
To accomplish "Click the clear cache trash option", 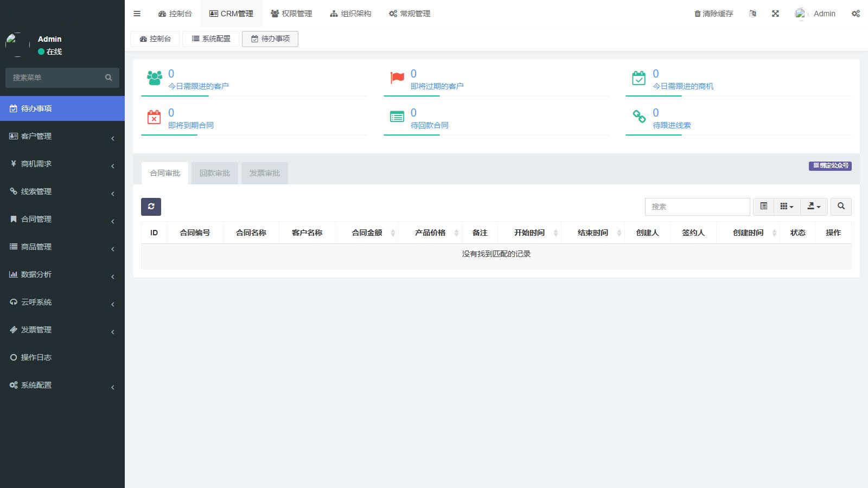I will click(x=713, y=14).
